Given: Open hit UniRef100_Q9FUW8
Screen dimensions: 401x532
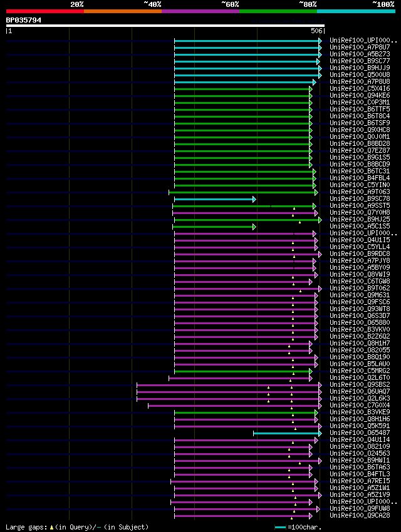Looking at the screenshot, I should 360,508.
